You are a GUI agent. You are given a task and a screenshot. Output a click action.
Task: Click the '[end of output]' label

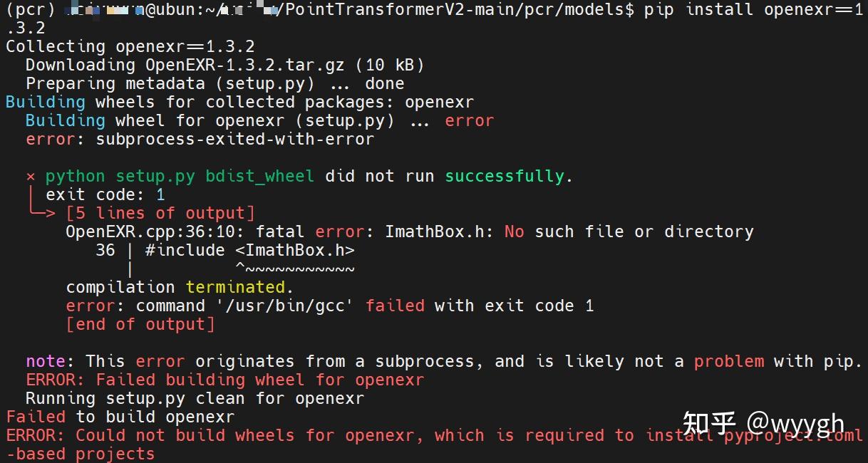click(x=140, y=324)
